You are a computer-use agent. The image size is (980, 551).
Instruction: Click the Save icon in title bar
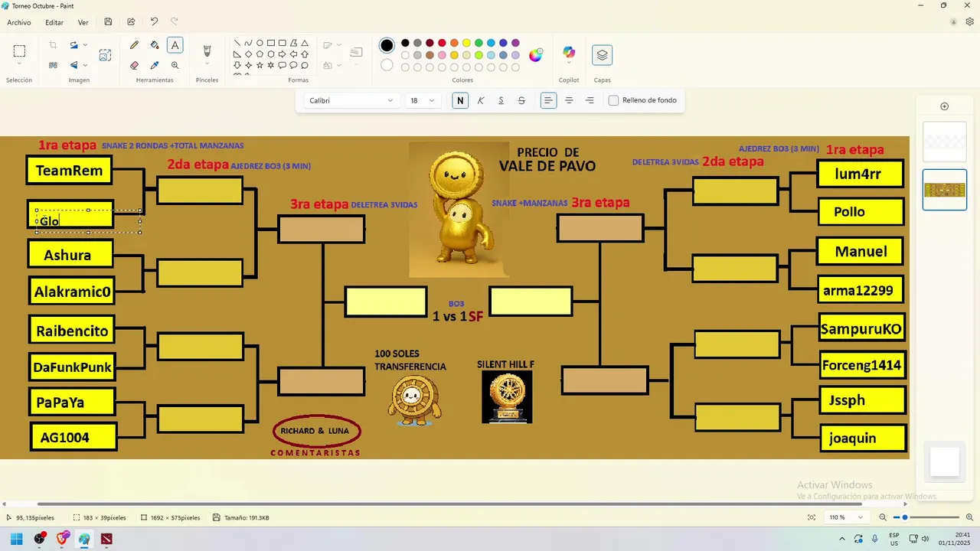(108, 22)
